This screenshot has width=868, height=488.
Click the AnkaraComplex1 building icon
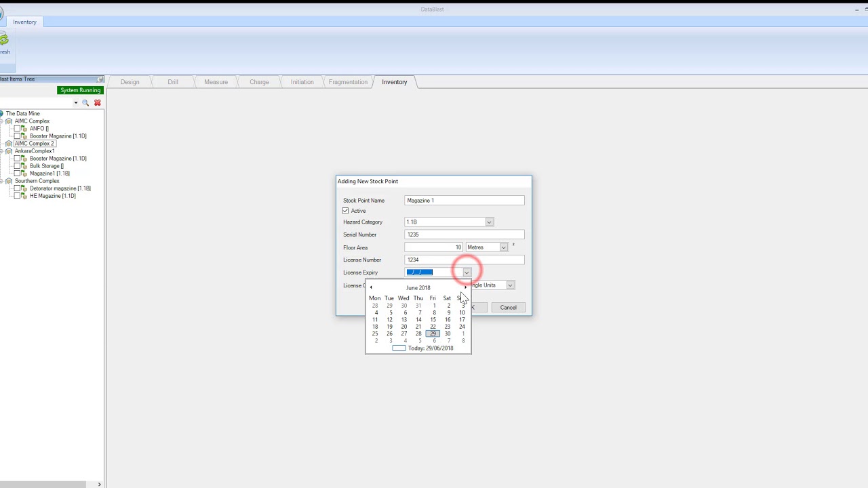pos(9,151)
